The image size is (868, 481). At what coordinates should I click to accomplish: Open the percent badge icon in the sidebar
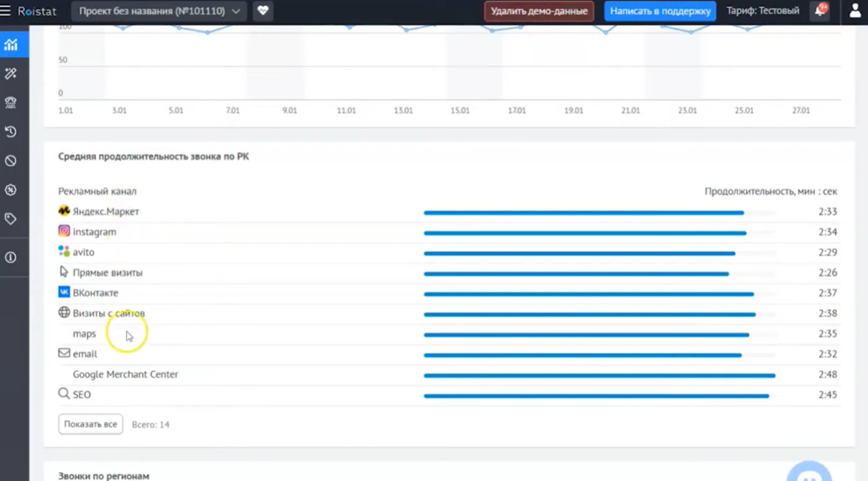11,190
